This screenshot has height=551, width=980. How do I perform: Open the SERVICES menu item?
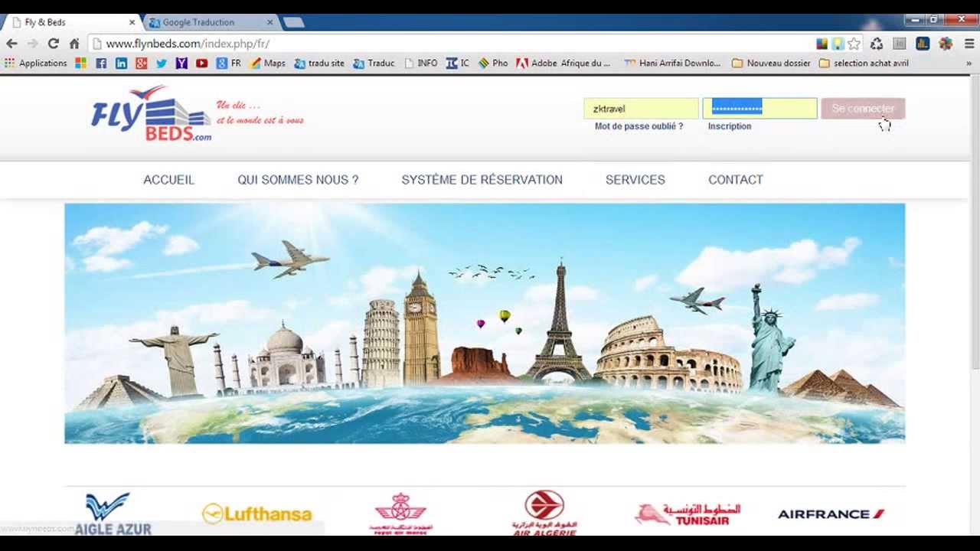pos(635,180)
